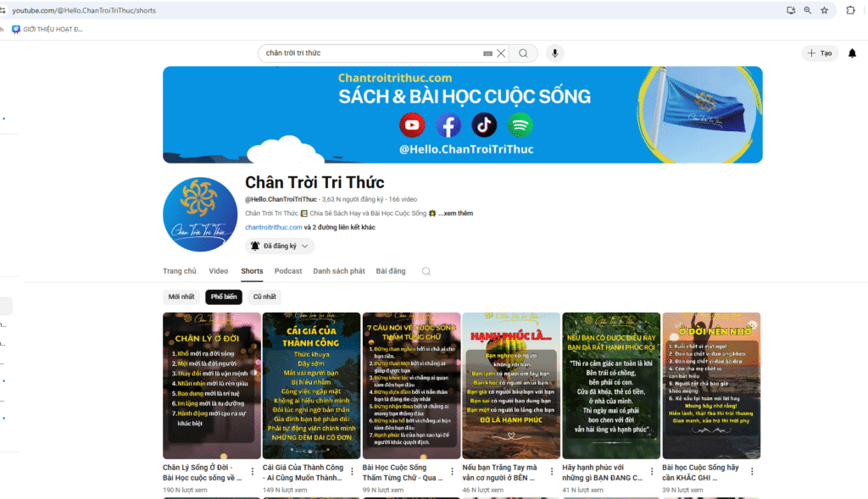Click the Spotify icon in channel banner
Screen dimensions: 868x499
point(520,125)
